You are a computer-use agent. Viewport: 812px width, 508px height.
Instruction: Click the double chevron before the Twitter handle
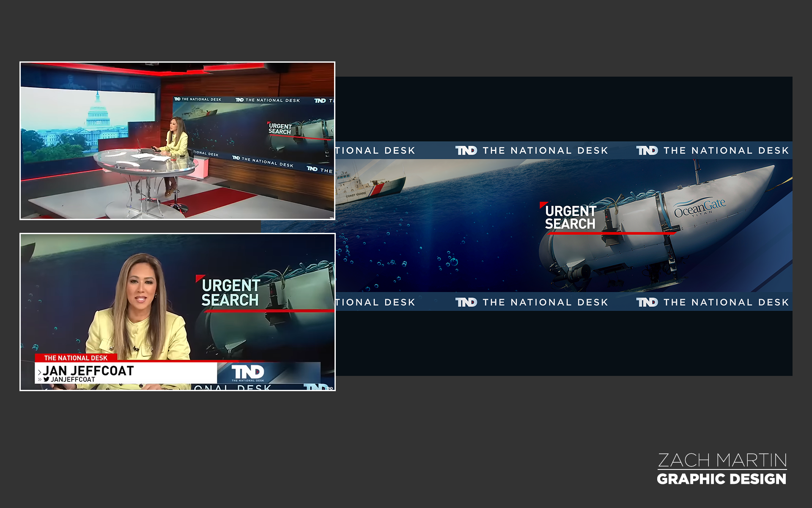pos(40,380)
